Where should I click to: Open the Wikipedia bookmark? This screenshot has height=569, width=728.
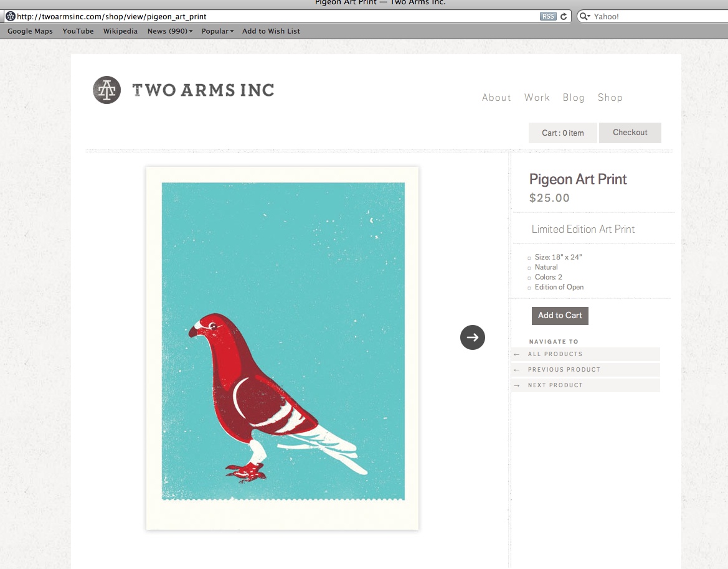coord(120,31)
